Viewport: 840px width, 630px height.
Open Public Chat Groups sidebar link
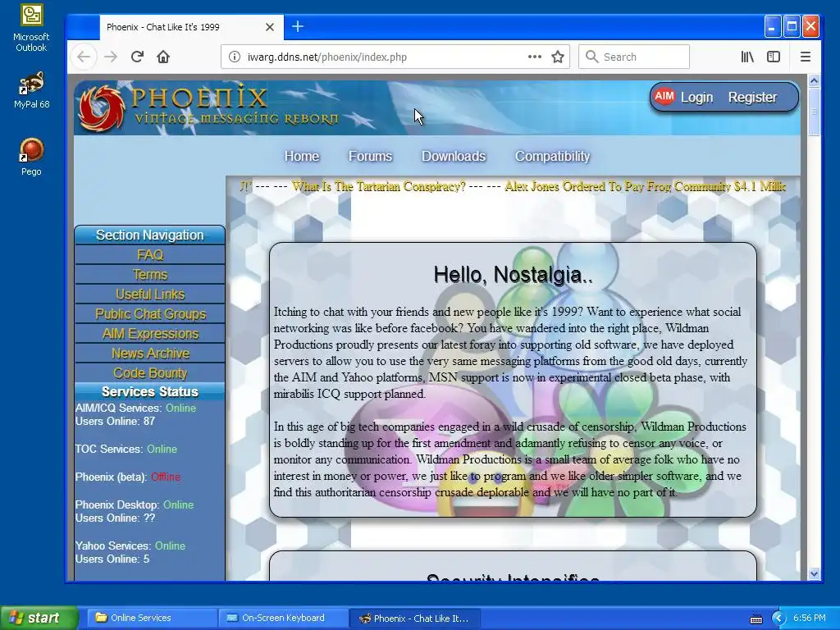(150, 314)
